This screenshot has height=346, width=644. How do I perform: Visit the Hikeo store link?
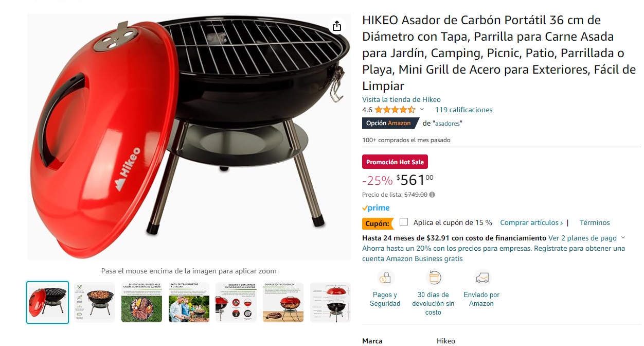click(x=401, y=99)
